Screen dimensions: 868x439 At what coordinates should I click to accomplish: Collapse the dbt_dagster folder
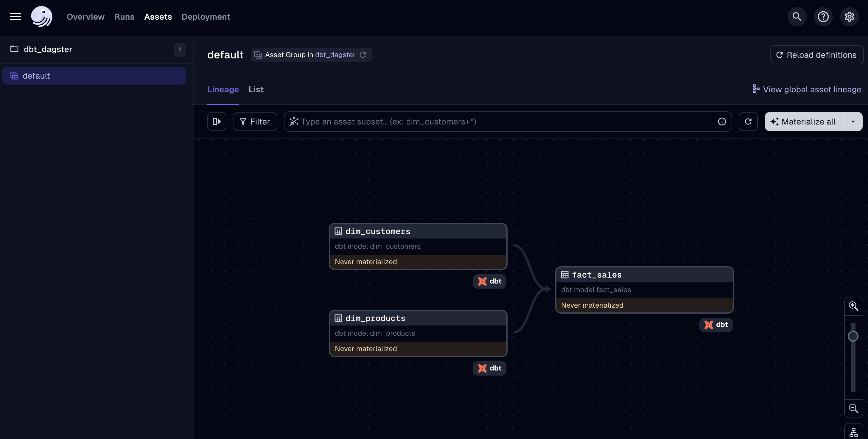[48, 49]
